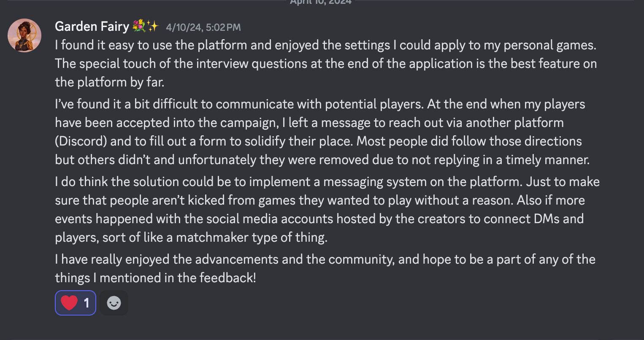The image size is (644, 340).
Task: Click the reaction count number 1
Action: [x=87, y=303]
